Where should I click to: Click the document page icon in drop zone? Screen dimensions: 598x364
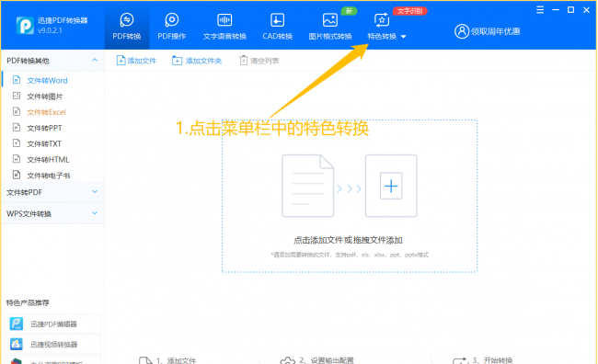[x=308, y=186]
